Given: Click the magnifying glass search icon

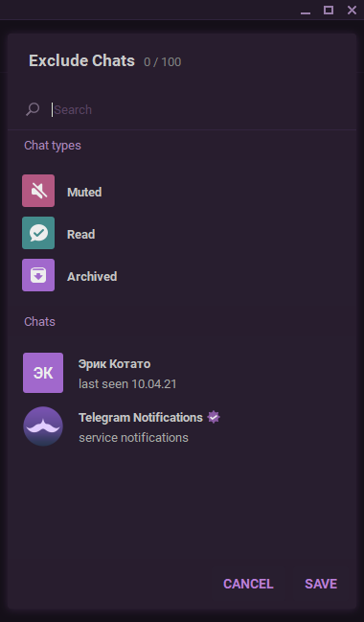Looking at the screenshot, I should pos(33,109).
